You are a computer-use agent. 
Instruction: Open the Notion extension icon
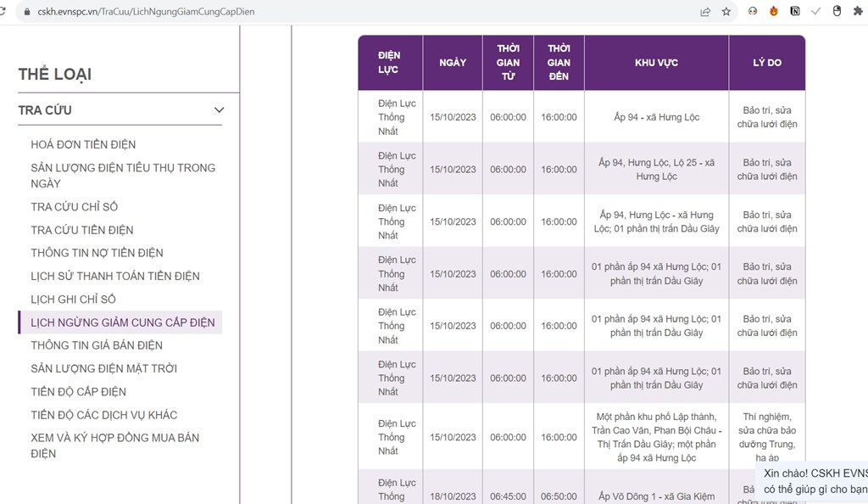coord(795,11)
